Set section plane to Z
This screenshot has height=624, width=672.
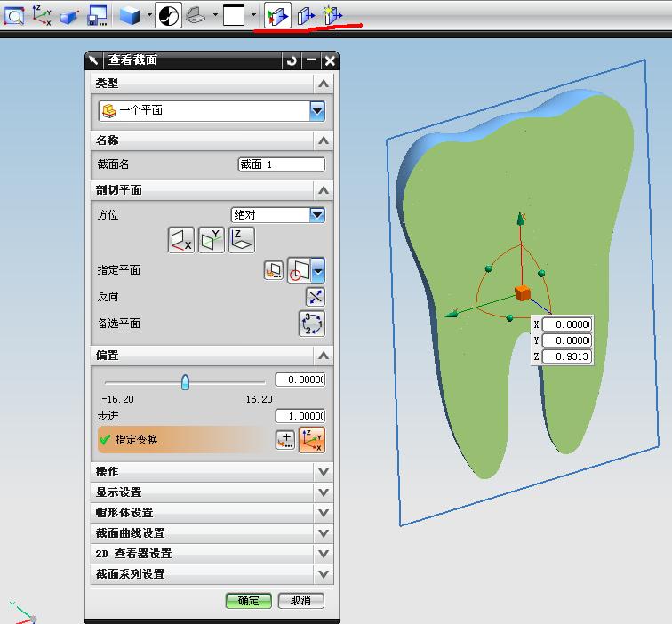pos(241,240)
